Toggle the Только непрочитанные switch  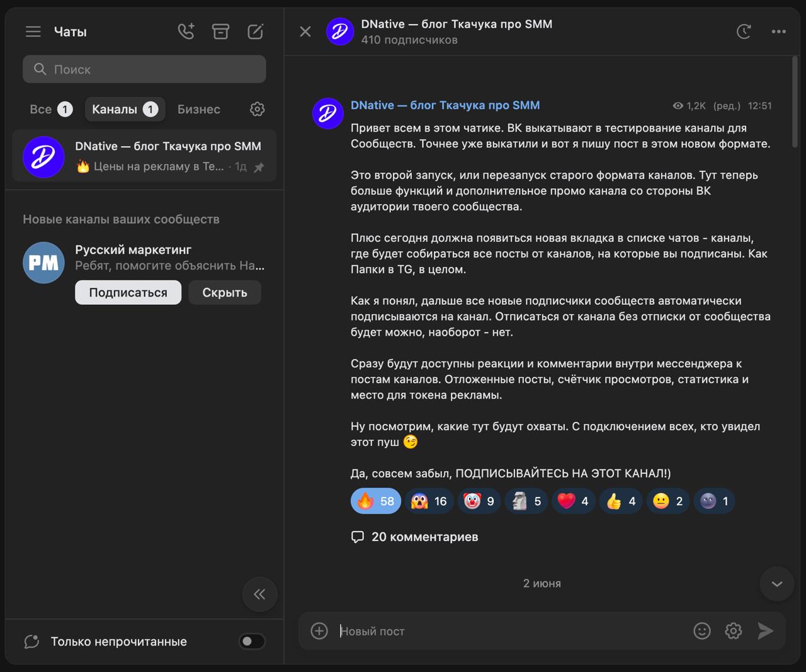[x=252, y=641]
